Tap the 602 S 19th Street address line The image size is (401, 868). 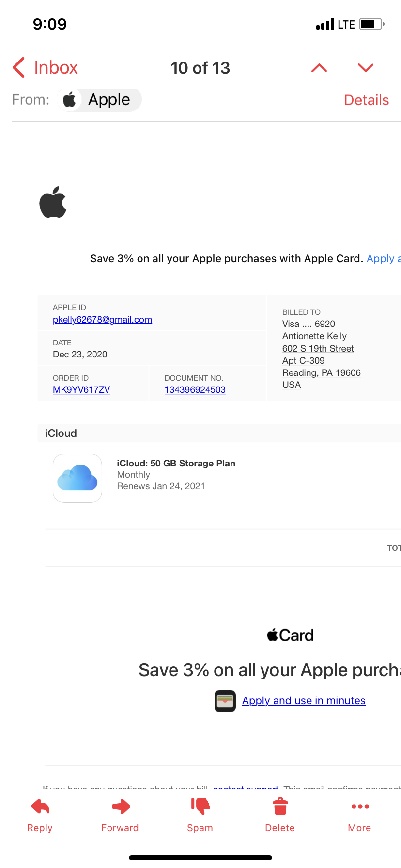click(318, 349)
